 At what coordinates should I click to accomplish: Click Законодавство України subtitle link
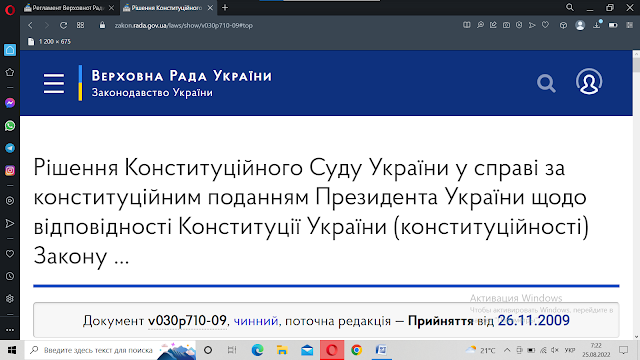(x=152, y=93)
